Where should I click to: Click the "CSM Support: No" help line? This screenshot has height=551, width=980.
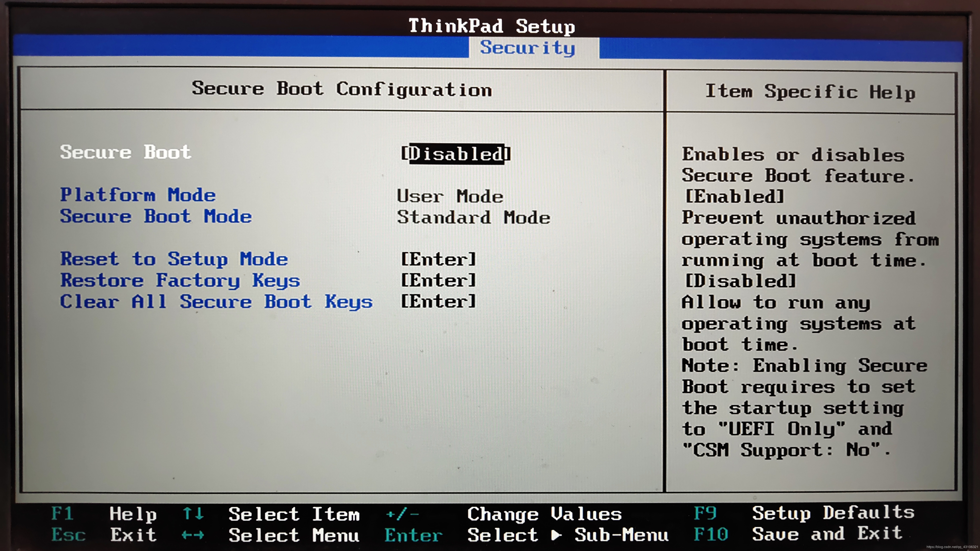(786, 450)
